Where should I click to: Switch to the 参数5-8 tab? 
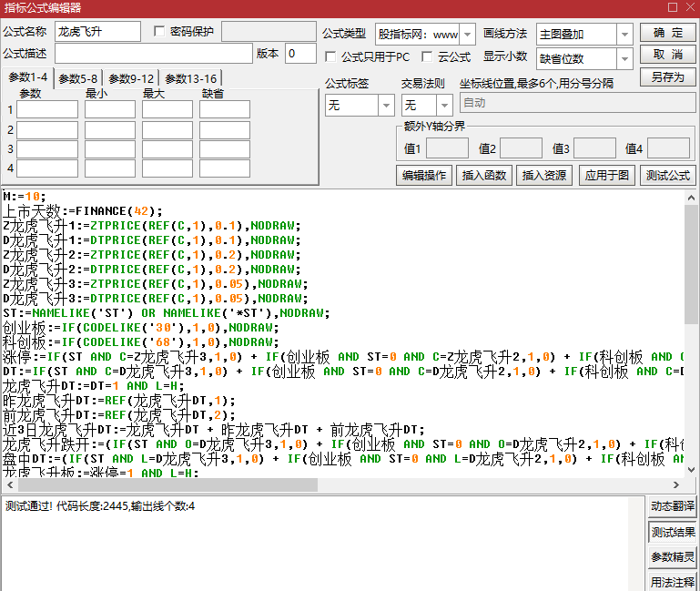(x=78, y=78)
